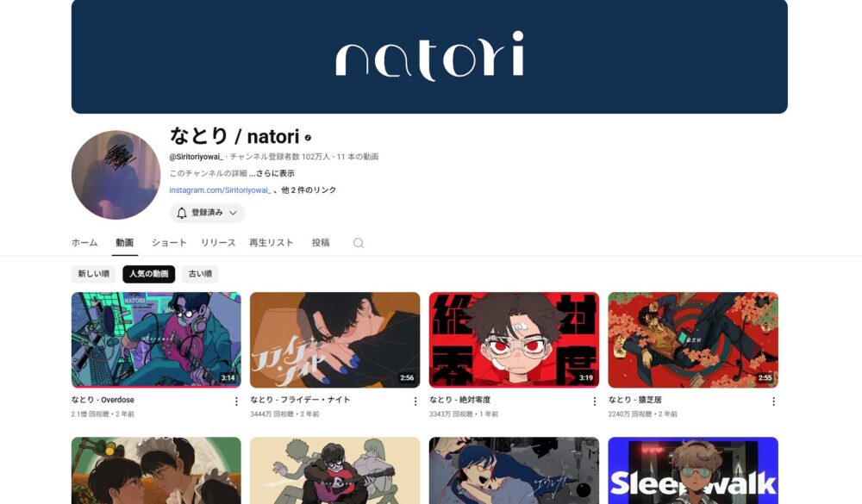This screenshot has height=504, width=862.
Task: Show the 他 2 件のリンク additional links
Action: click(x=309, y=190)
